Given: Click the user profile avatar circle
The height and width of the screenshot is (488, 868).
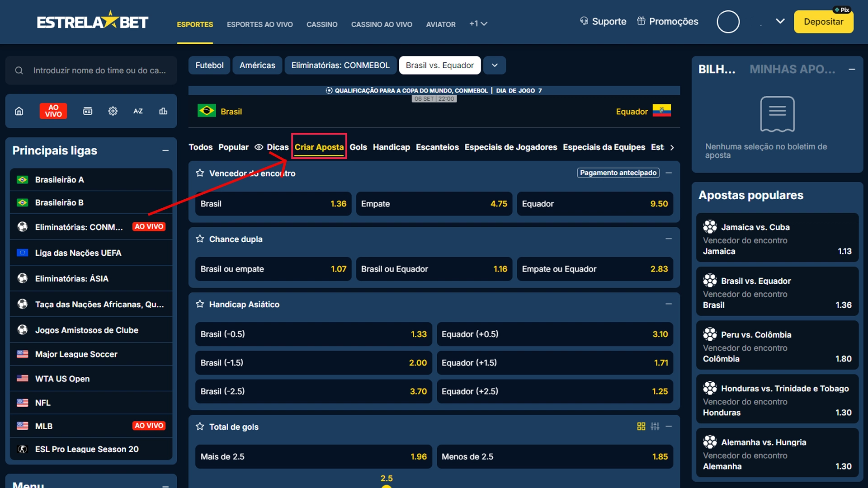Looking at the screenshot, I should pos(728,22).
